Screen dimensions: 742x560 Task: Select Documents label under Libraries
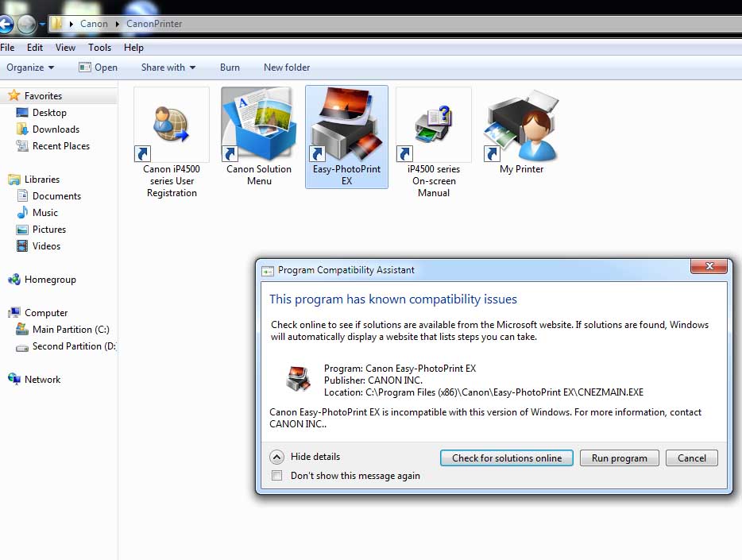click(56, 196)
